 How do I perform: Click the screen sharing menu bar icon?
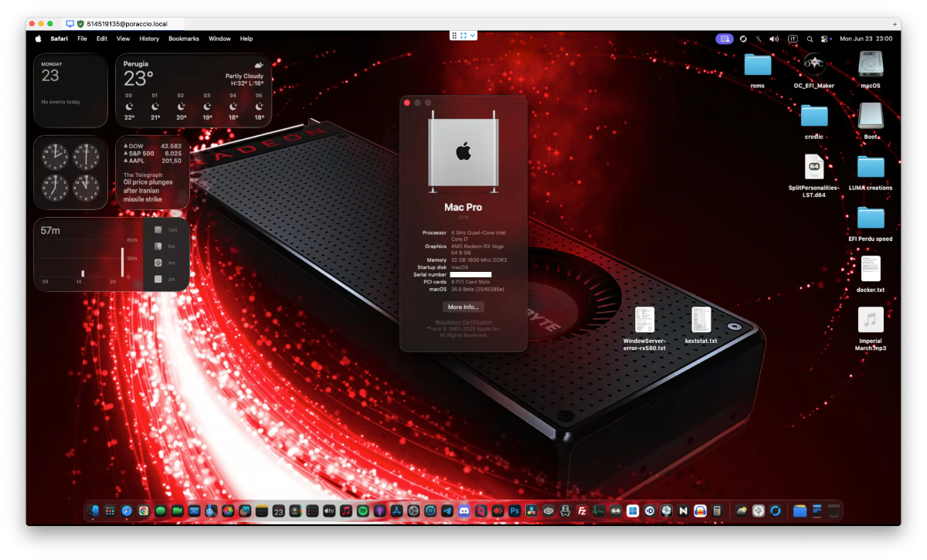tap(725, 39)
